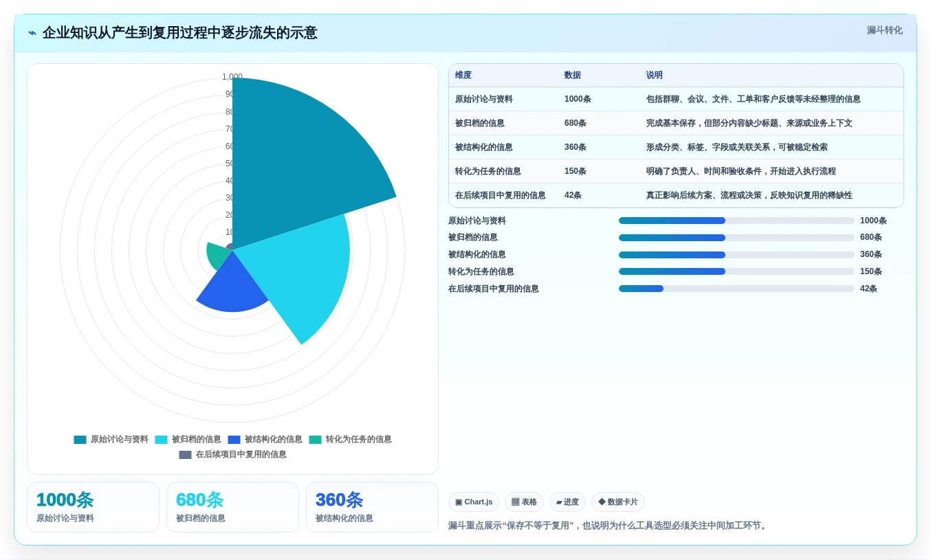Select the 被归档的信息 table row cell
Viewport: 931px width, 560px height.
(480, 124)
